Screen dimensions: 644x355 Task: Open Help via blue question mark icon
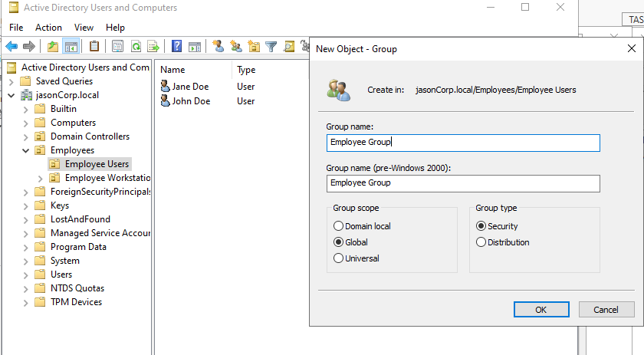[177, 47]
